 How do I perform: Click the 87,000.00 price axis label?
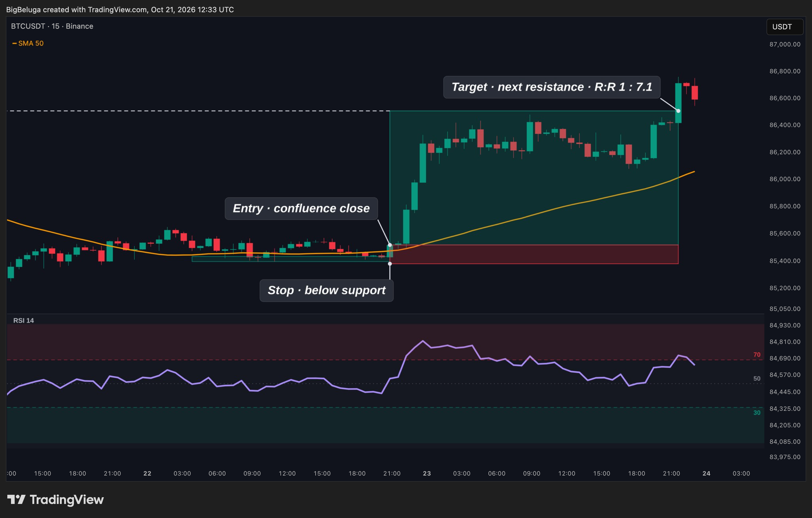click(x=785, y=44)
